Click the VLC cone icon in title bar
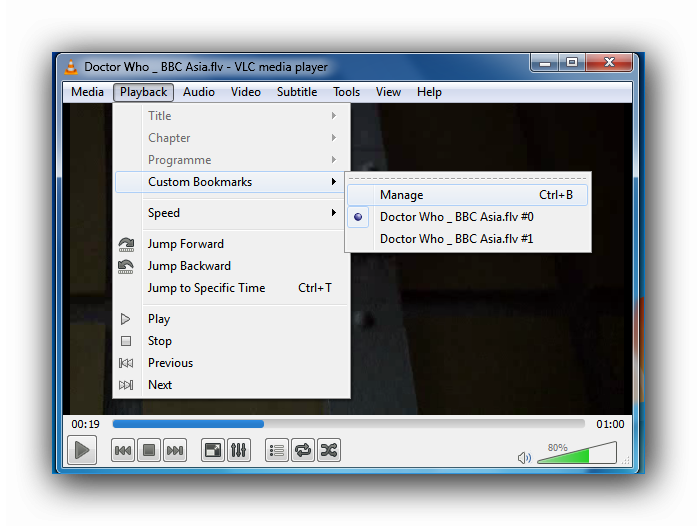The height and width of the screenshot is (526, 697). 71,67
